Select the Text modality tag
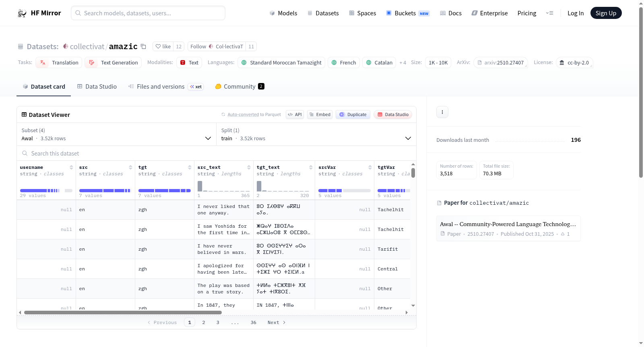 [189, 62]
